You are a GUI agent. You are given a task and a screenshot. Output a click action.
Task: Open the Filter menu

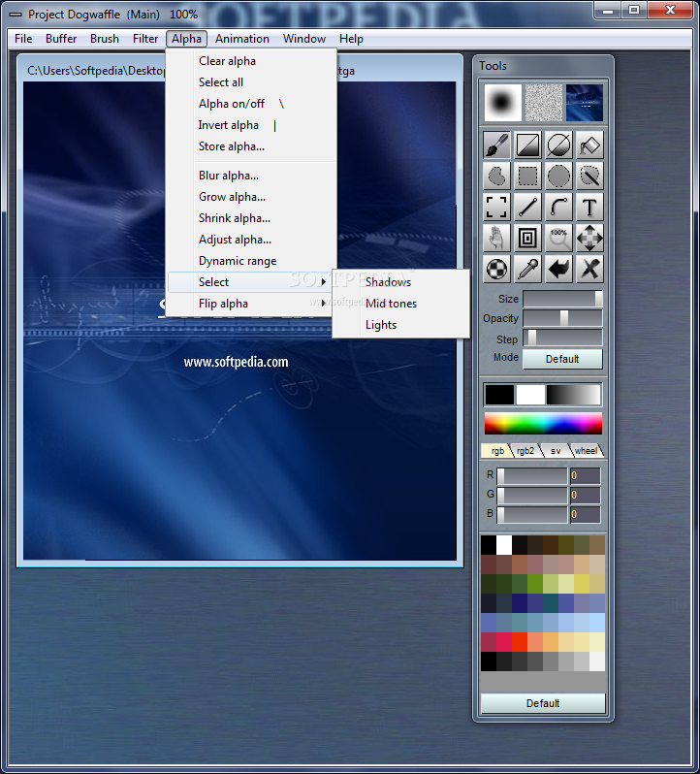tap(145, 39)
